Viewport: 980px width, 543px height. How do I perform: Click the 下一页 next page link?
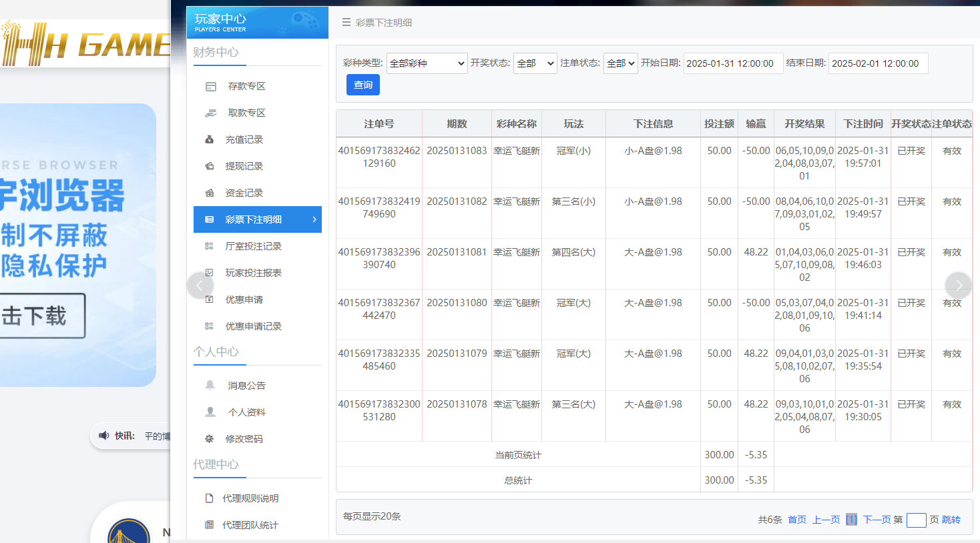point(873,520)
